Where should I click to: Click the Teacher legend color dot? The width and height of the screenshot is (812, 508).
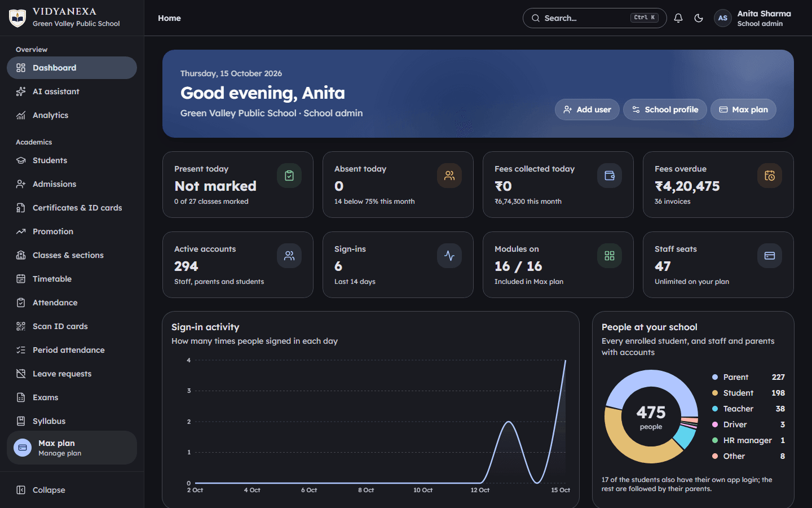click(x=715, y=409)
